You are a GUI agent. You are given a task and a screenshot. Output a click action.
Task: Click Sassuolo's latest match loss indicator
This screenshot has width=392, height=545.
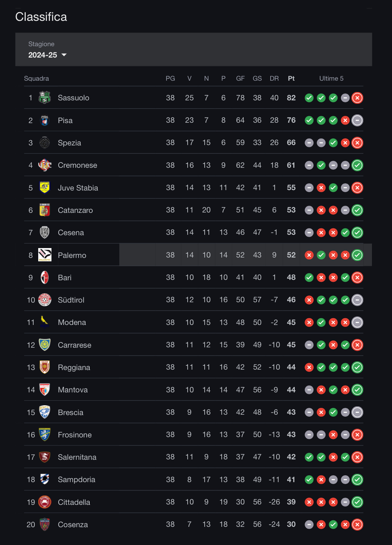pos(357,98)
